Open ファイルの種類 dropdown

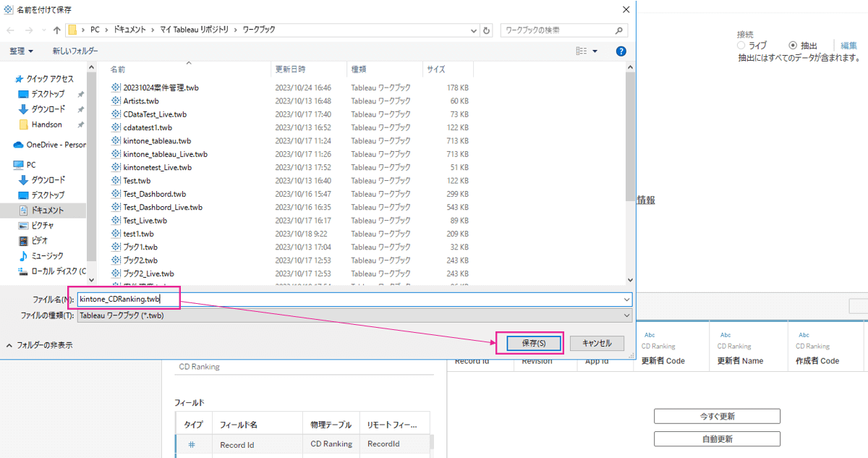pyautogui.click(x=354, y=315)
